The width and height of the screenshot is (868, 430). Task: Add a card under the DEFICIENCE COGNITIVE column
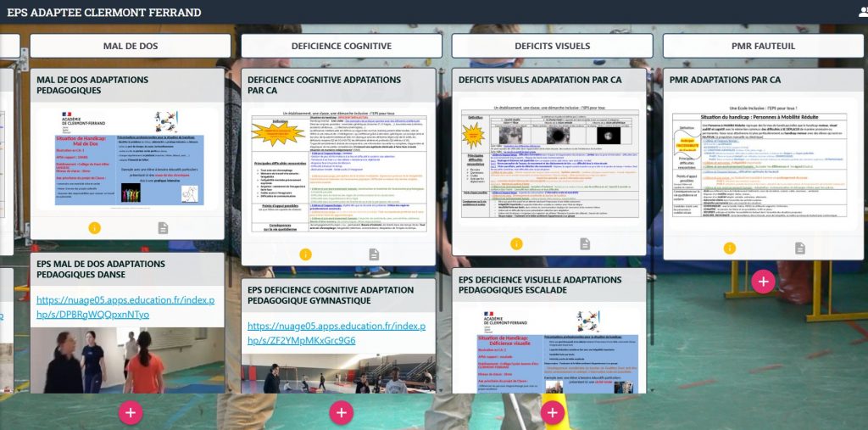click(341, 412)
